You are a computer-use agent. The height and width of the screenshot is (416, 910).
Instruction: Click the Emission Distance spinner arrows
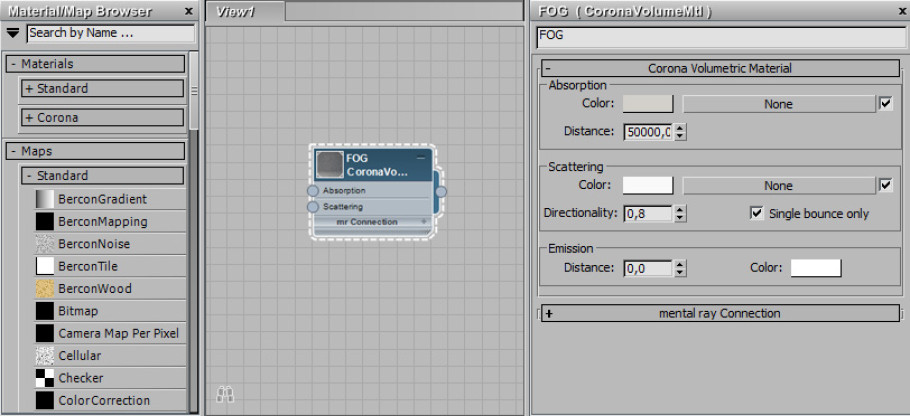[680, 268]
